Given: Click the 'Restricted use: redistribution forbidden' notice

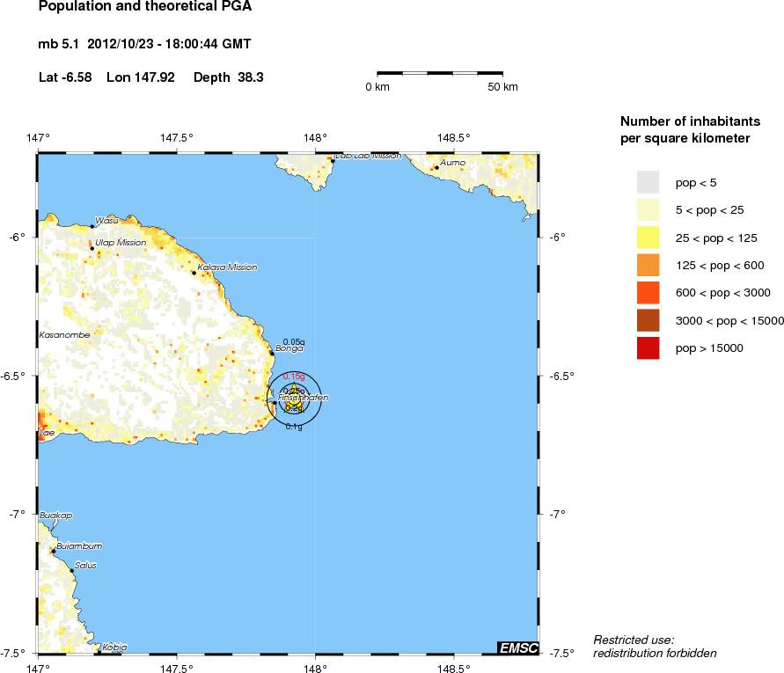Looking at the screenshot, I should click(655, 647).
